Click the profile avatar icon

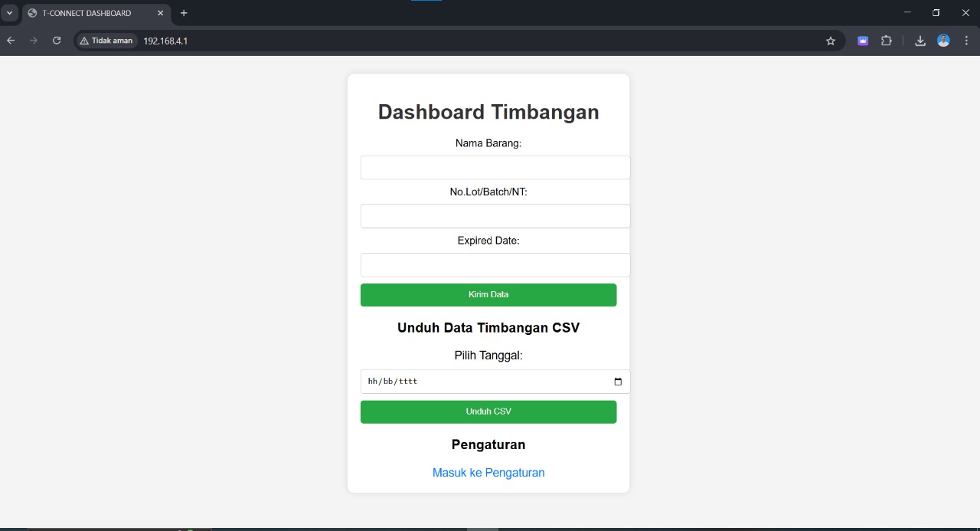pyautogui.click(x=943, y=41)
